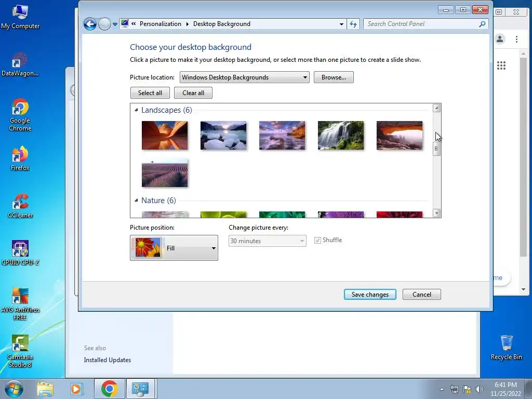The height and width of the screenshot is (399, 532).
Task: Click the Chrome window scroll down arrow
Action: (x=523, y=289)
